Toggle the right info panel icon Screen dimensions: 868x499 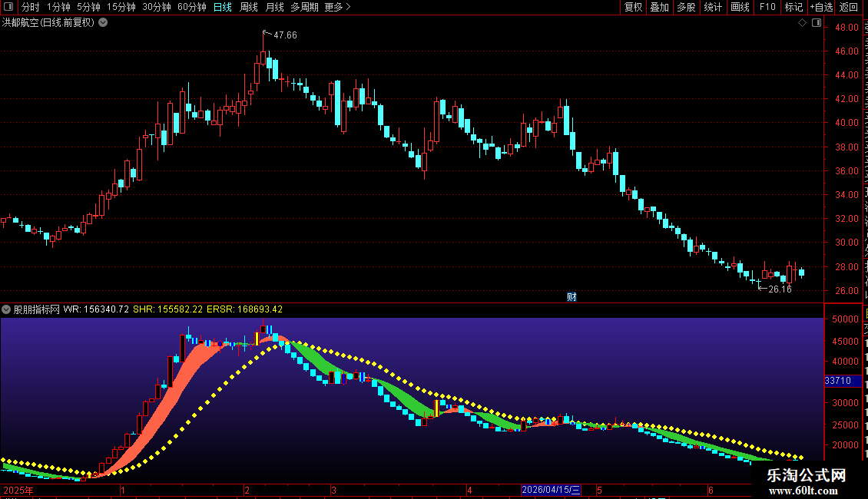(x=817, y=23)
